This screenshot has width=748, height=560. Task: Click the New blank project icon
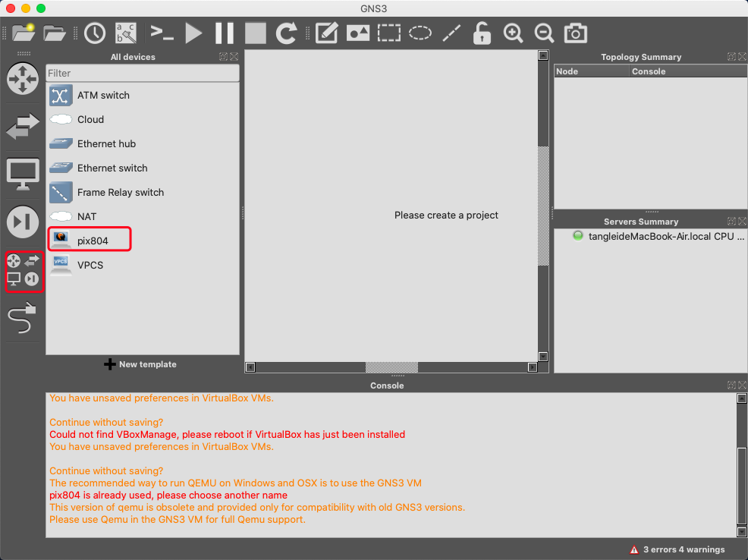point(24,33)
